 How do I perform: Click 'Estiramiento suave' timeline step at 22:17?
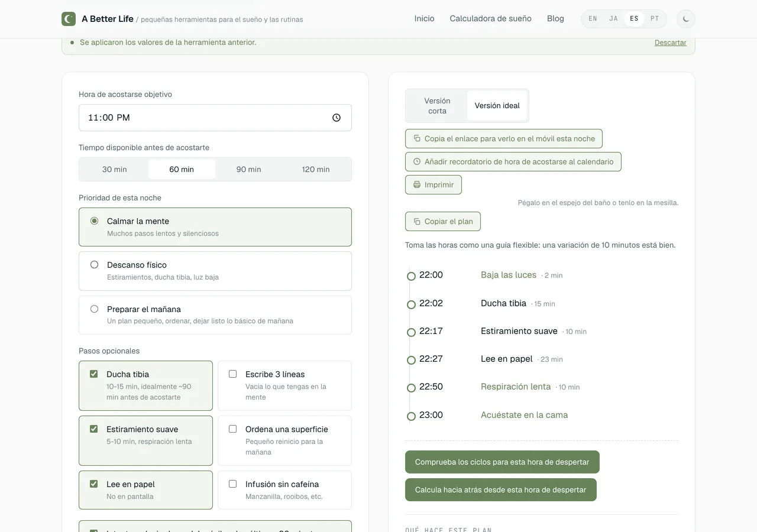point(519,331)
